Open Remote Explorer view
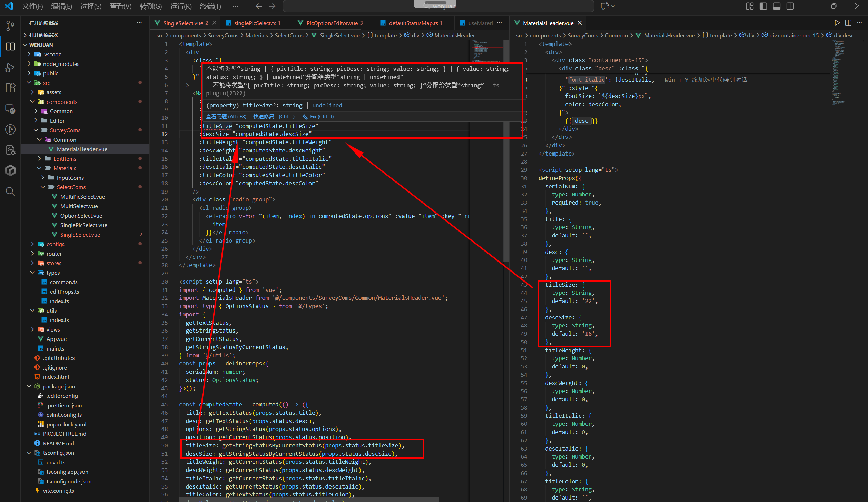 [10, 109]
